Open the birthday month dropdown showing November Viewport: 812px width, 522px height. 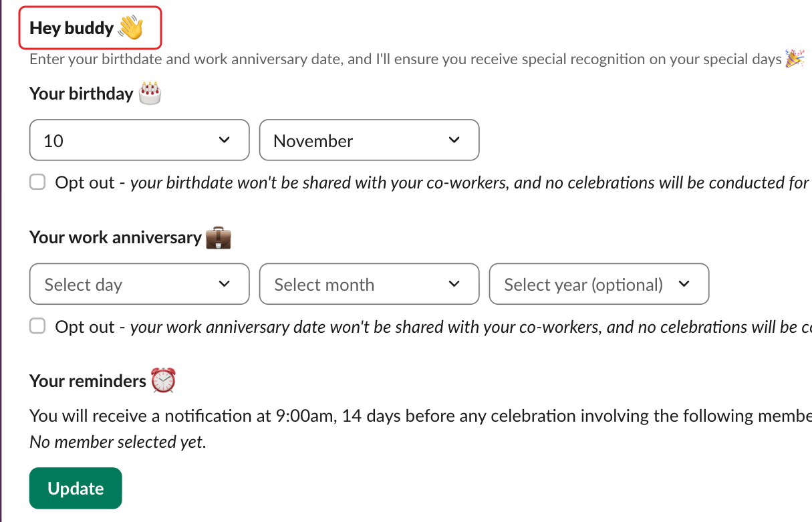[370, 140]
